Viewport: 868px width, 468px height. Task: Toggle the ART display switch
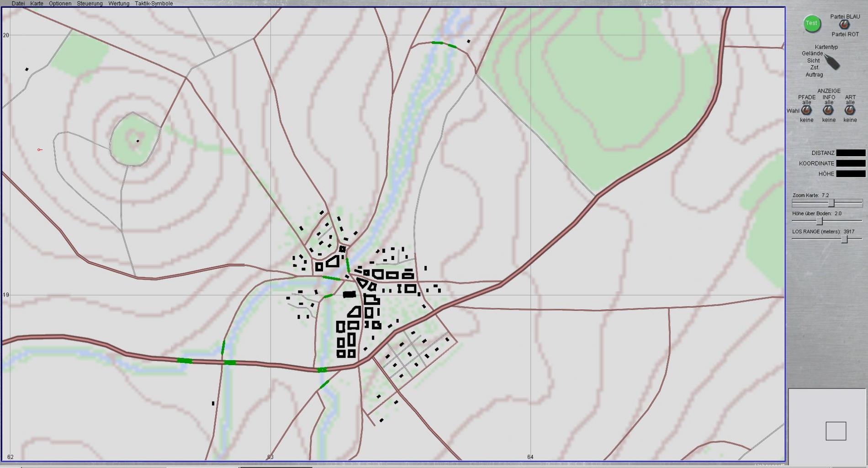[850, 111]
